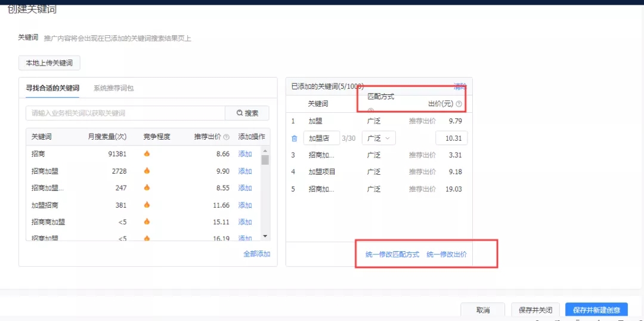
Task: Select the 寻找合适的关键词 tab
Action: [x=52, y=88]
